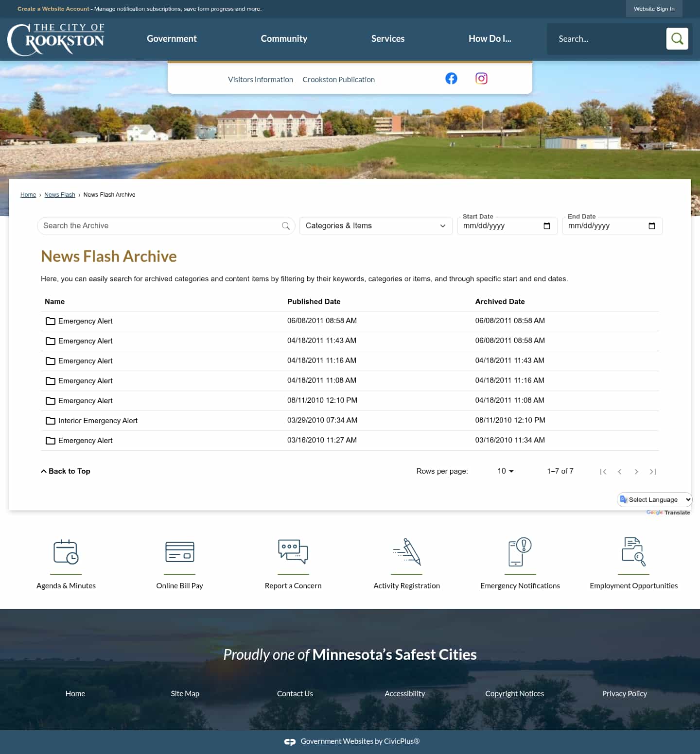Click the Report a Concern chat icon
This screenshot has height=754, width=700.
pyautogui.click(x=293, y=551)
